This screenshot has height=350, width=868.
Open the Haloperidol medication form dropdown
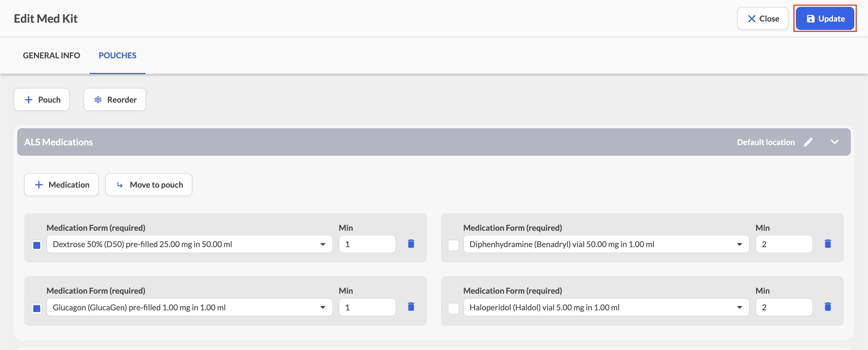pos(606,307)
